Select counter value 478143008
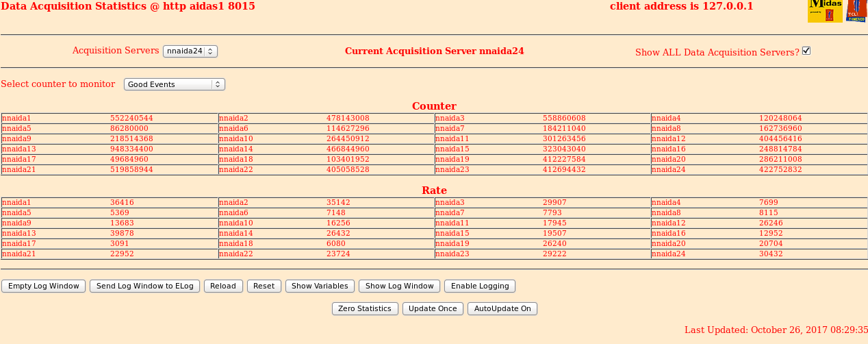This screenshot has height=344, width=868. point(348,118)
